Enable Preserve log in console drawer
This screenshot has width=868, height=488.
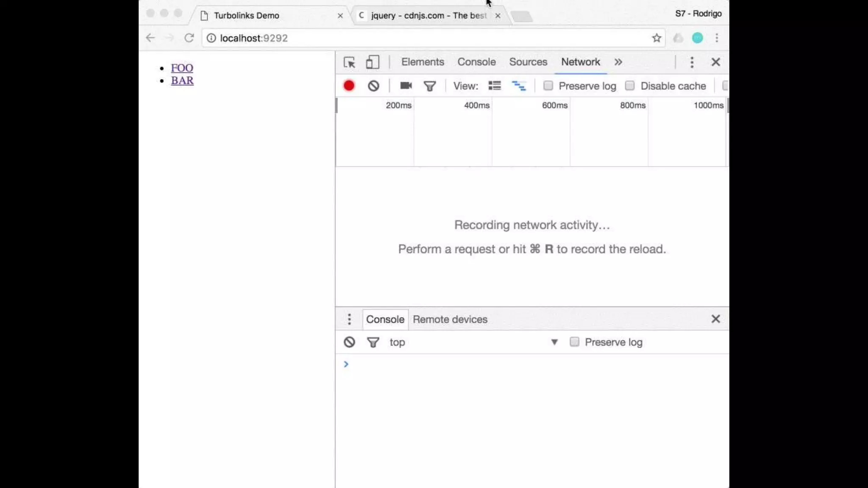pyautogui.click(x=574, y=342)
